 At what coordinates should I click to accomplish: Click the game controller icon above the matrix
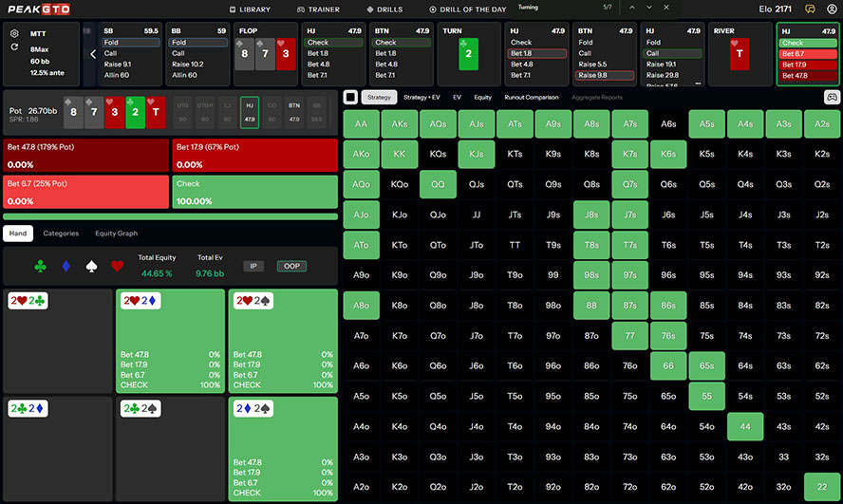[832, 97]
